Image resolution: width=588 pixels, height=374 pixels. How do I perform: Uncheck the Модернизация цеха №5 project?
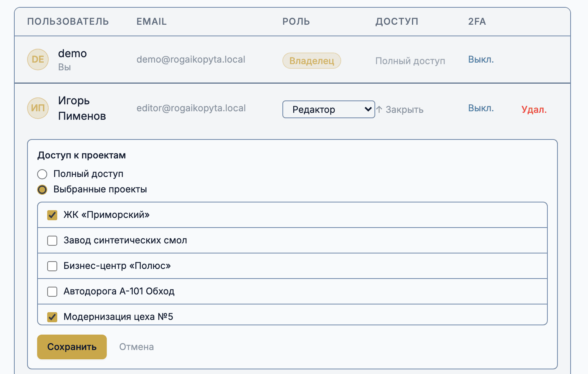coord(52,317)
